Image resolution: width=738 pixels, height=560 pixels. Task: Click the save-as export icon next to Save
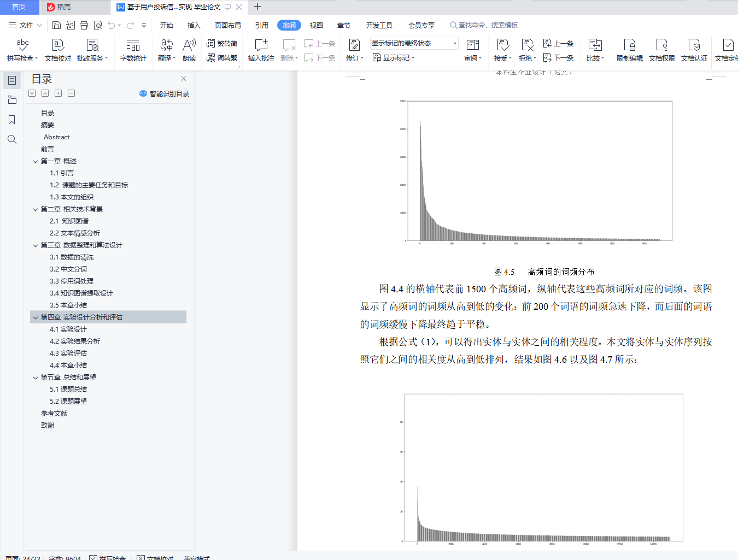[x=71, y=25]
